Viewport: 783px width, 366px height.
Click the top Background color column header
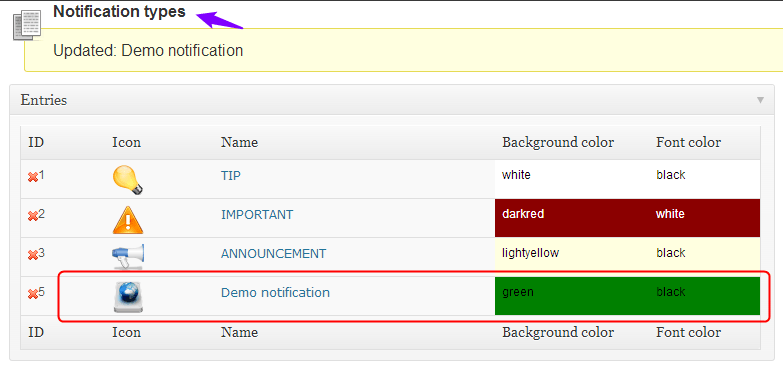(558, 142)
